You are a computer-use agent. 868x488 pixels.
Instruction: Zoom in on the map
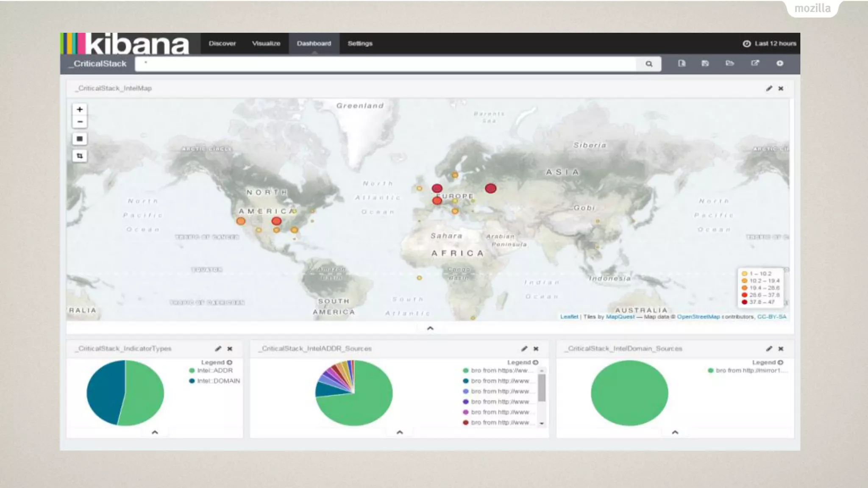(x=80, y=109)
